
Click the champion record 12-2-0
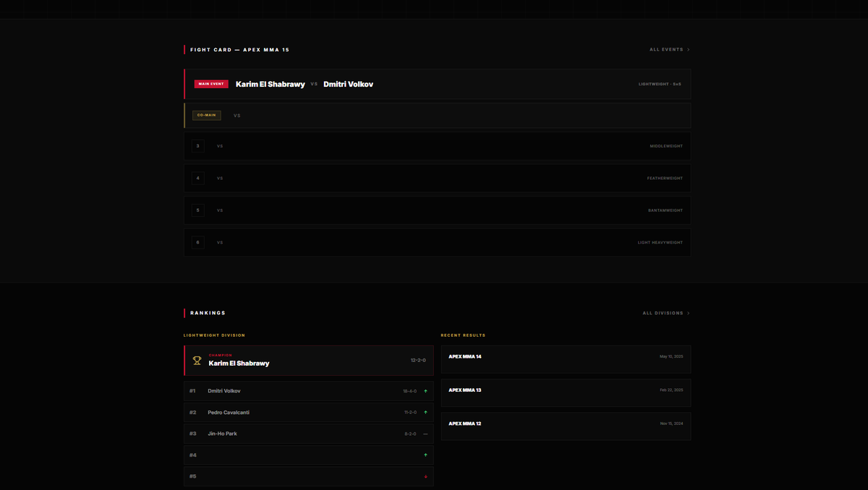pos(418,360)
